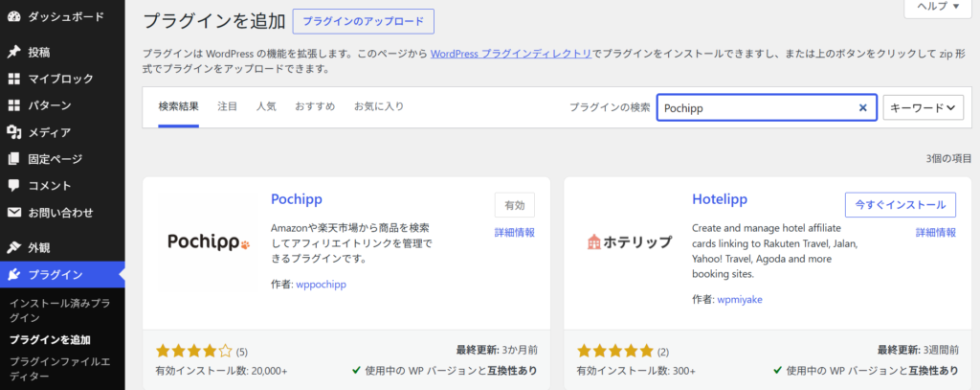Viewport: 980px width, 390px height.
Task: Open 詳細情報 for Hotelipp
Action: [x=936, y=233]
